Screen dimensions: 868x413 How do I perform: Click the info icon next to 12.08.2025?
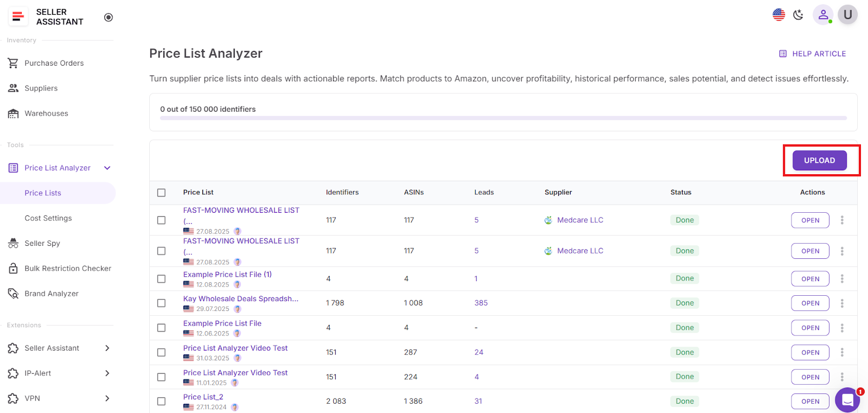coord(237,284)
